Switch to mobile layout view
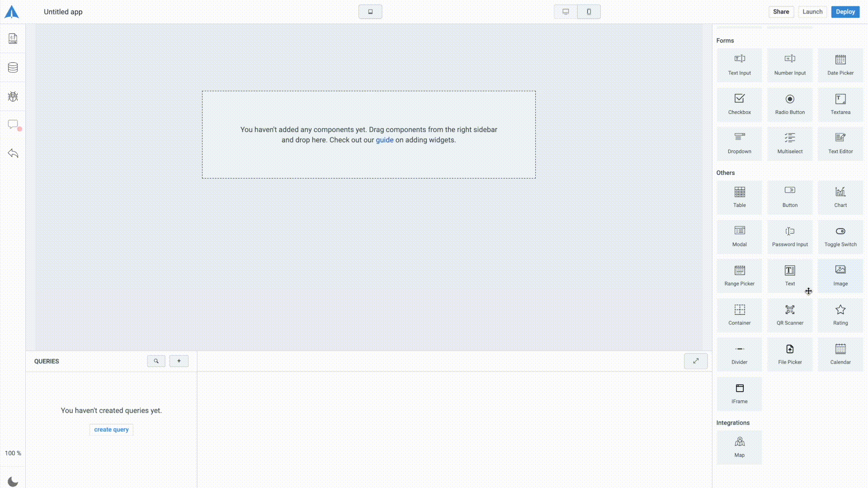Viewport: 868px width, 488px height. (x=589, y=12)
